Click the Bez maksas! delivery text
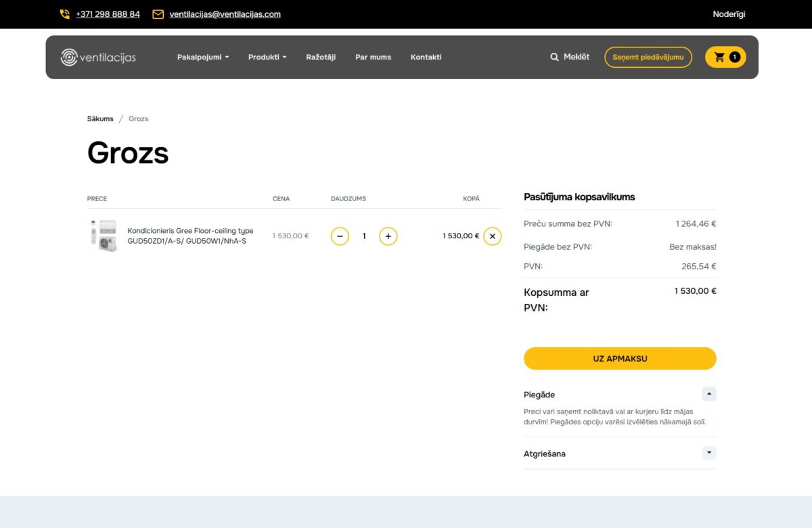The width and height of the screenshot is (812, 528). (693, 247)
